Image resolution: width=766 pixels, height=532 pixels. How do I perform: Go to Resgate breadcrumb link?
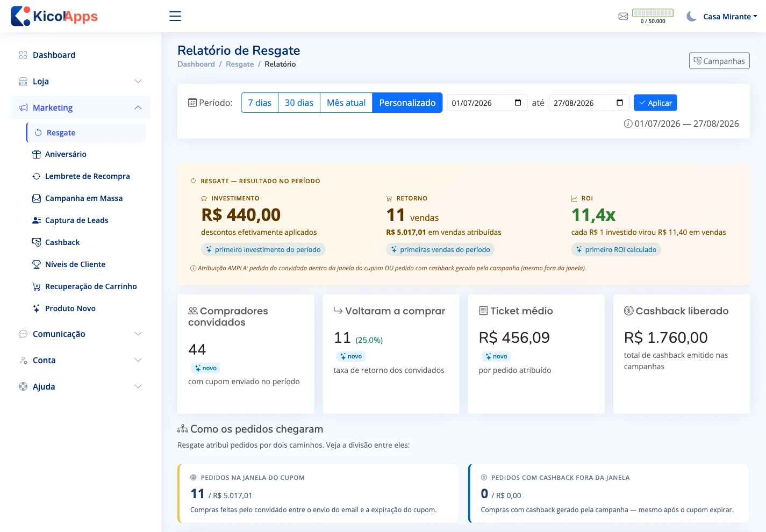pyautogui.click(x=240, y=64)
